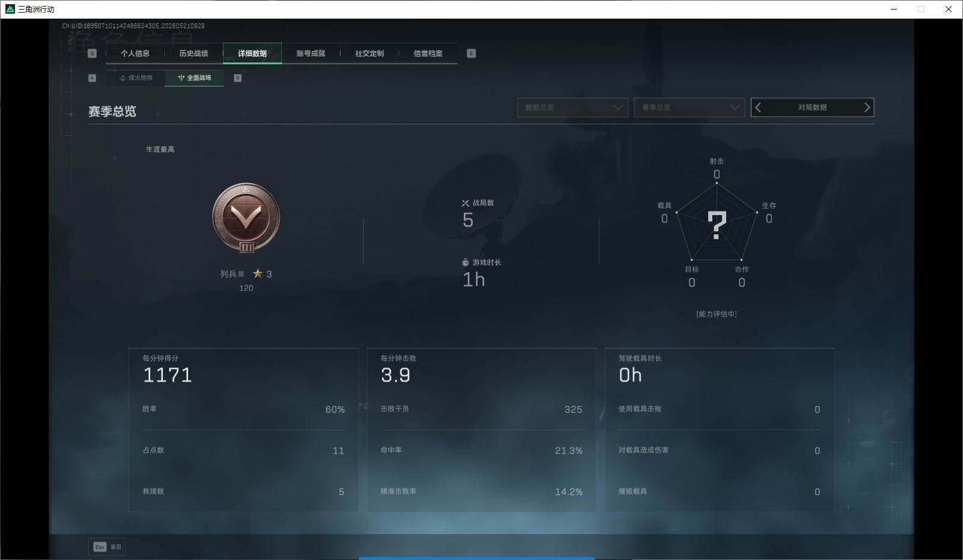The image size is (963, 560).
Task: Click the E key hint icon after tabs
Action: (x=471, y=53)
